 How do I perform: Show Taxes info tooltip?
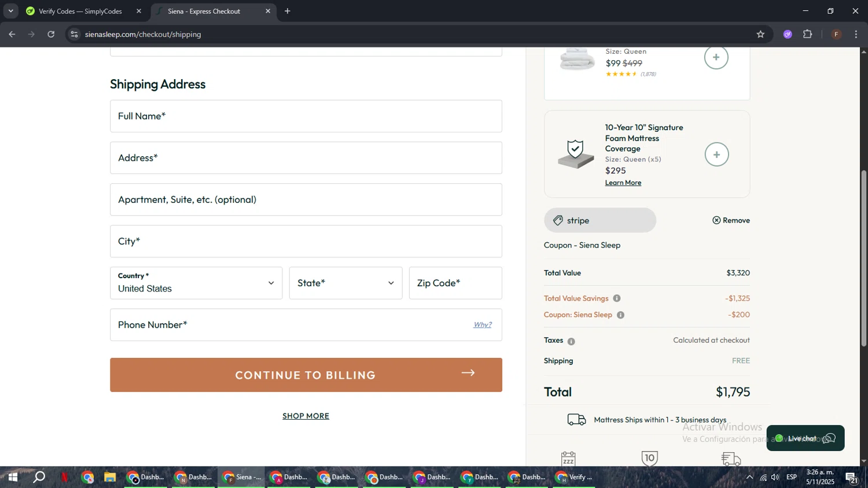coord(571,341)
